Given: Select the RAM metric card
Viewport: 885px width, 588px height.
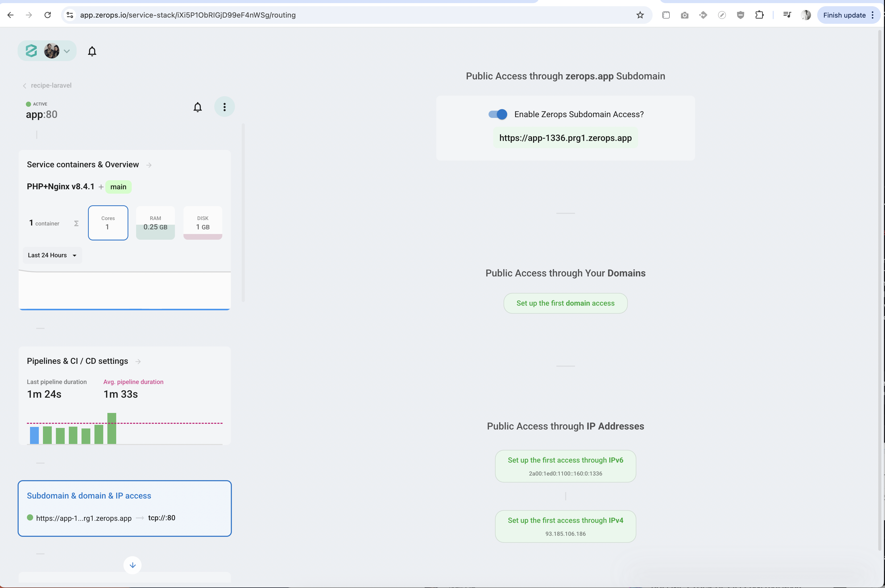Looking at the screenshot, I should pyautogui.click(x=155, y=223).
